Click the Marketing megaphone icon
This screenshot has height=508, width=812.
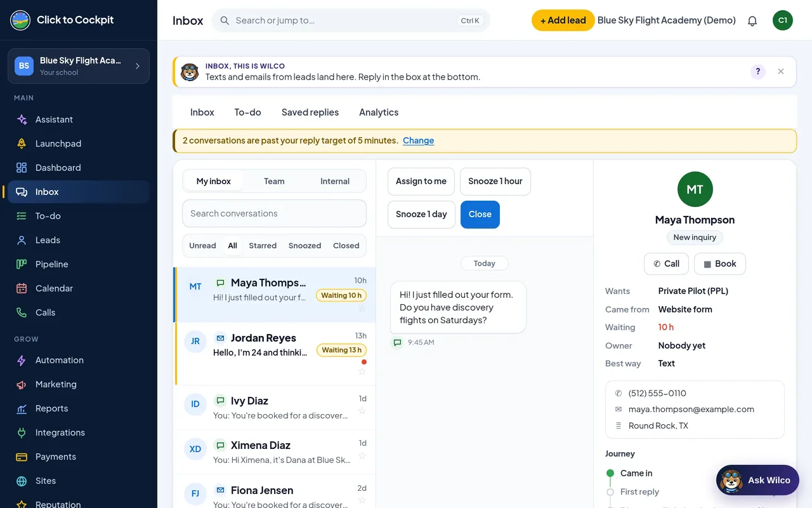coord(22,384)
